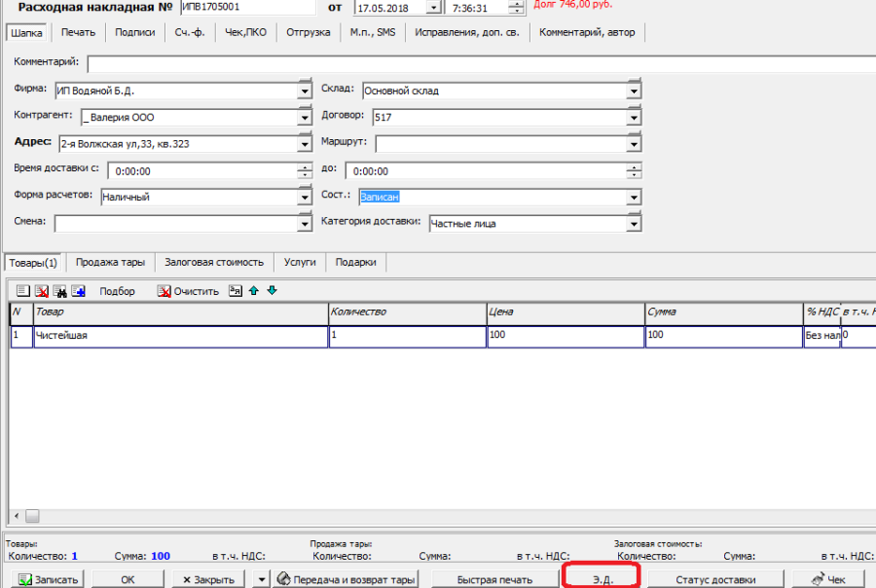Click the add new row icon
The width and height of the screenshot is (876, 588).
(23, 291)
